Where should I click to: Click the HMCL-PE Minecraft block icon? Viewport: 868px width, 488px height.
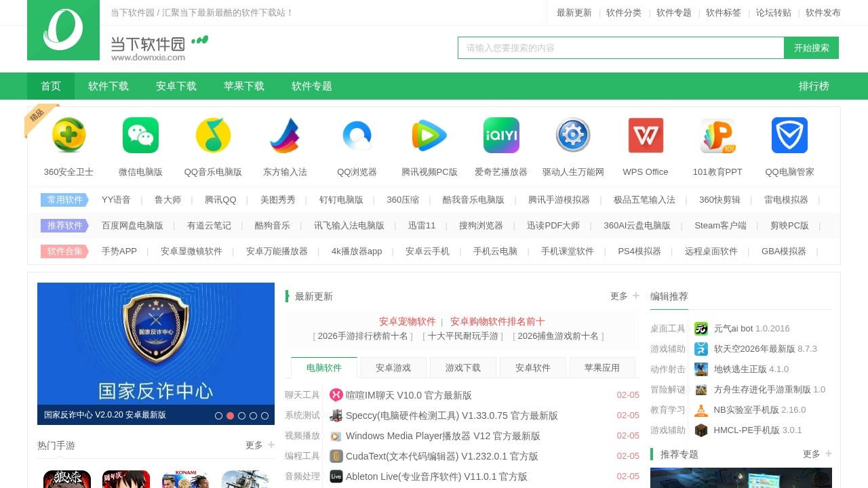pos(701,430)
